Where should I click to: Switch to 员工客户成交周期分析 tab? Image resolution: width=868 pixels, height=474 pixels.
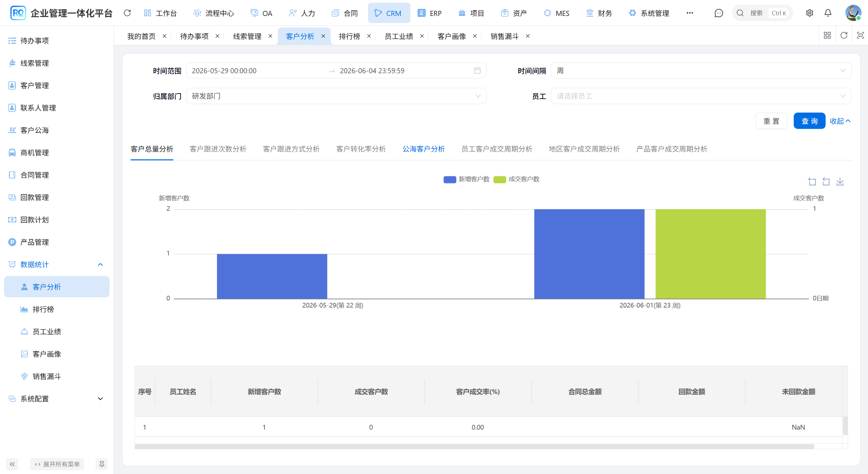(497, 149)
